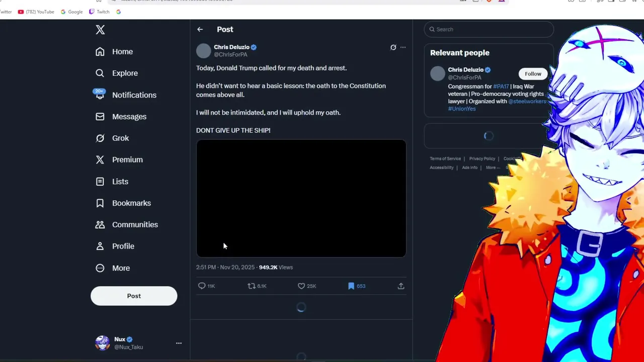Screen dimensions: 644x362
Task: Click the home icon in sidebar
Action: (100, 52)
